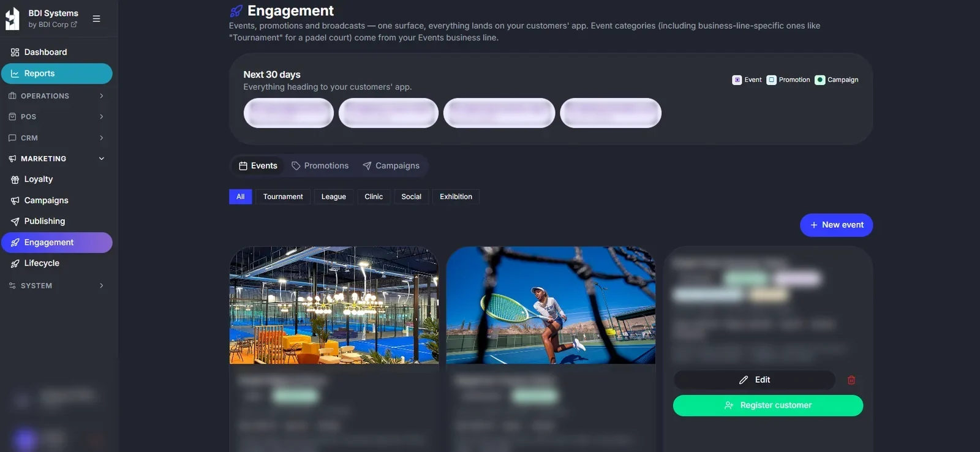Expand the Operations section

[x=56, y=96]
